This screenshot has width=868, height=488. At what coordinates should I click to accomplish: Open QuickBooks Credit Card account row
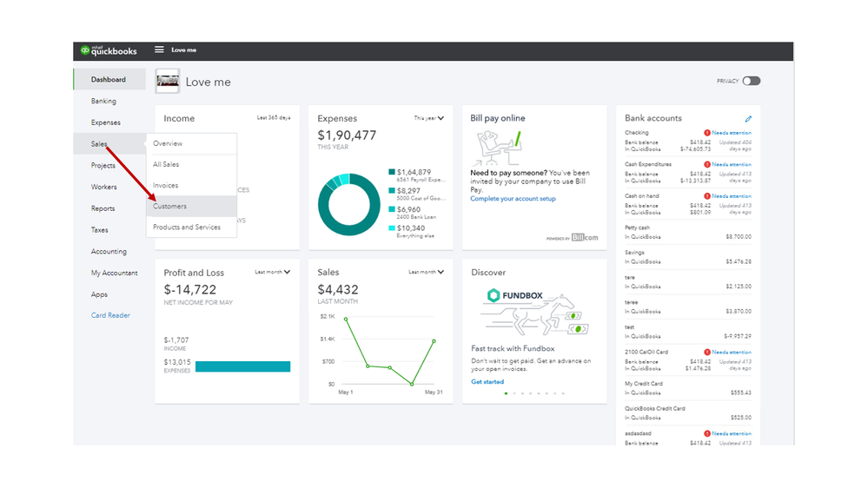pos(687,412)
